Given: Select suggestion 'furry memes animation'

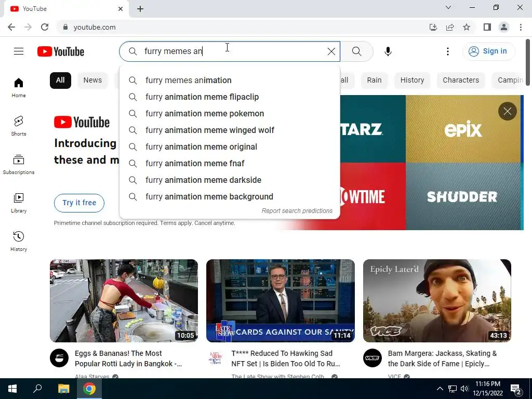Looking at the screenshot, I should tap(230, 80).
